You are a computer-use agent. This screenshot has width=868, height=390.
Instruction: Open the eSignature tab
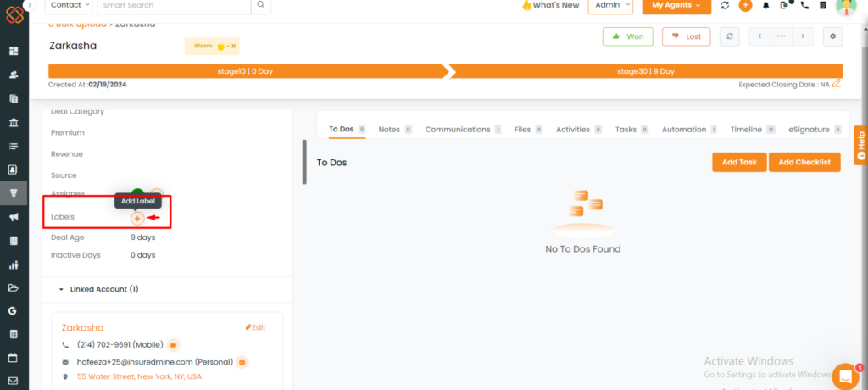tap(815, 129)
